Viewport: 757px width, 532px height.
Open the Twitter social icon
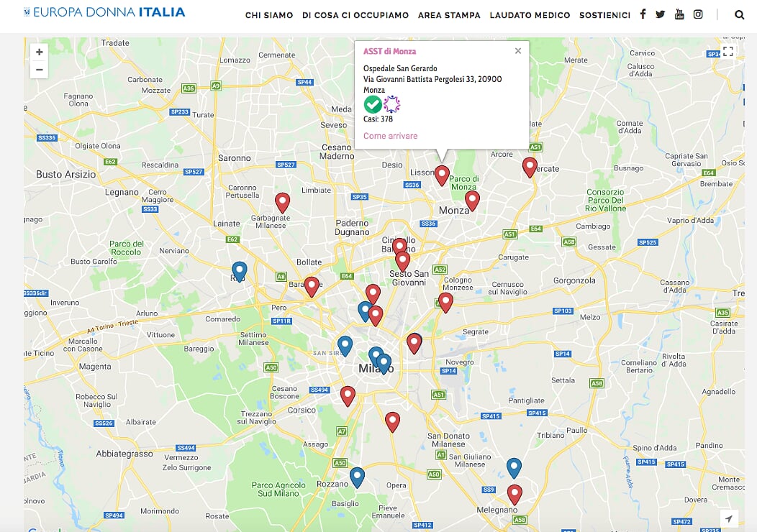(660, 14)
